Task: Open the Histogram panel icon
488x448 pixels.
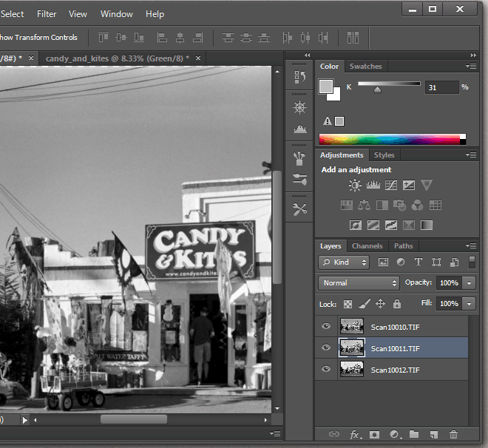Action: tap(299, 129)
